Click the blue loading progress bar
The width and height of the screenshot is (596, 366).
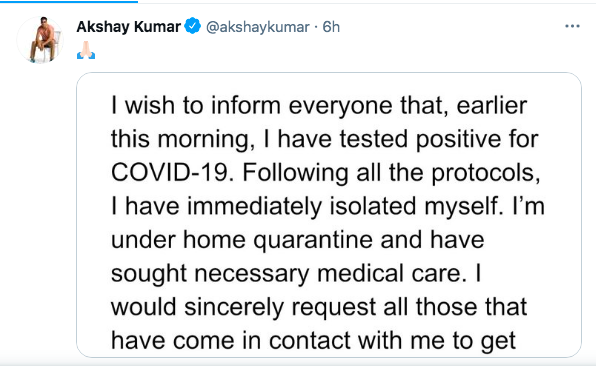(69, 1)
